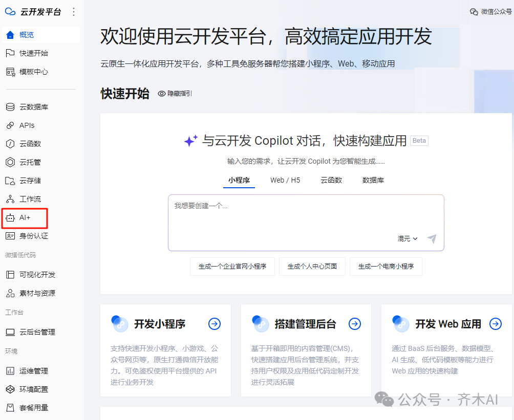Screen dimensions: 514x420
Task: Open AI+ in the sidebar
Action: [25, 217]
